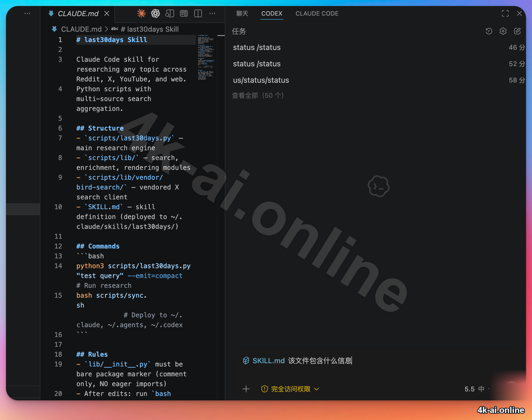Click line number 12 in the gutter
This screenshot has width=532, height=420.
(x=58, y=246)
